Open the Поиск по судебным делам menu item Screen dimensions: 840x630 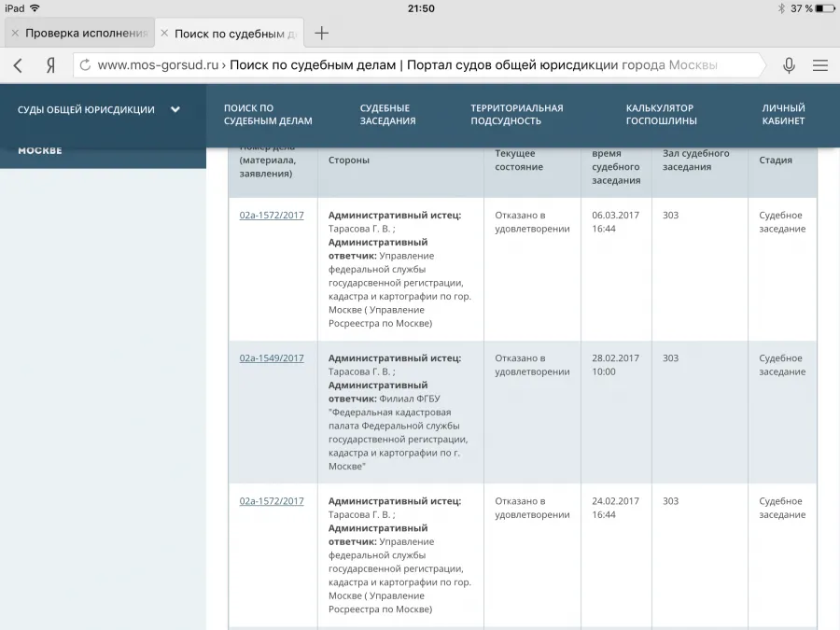(x=268, y=115)
